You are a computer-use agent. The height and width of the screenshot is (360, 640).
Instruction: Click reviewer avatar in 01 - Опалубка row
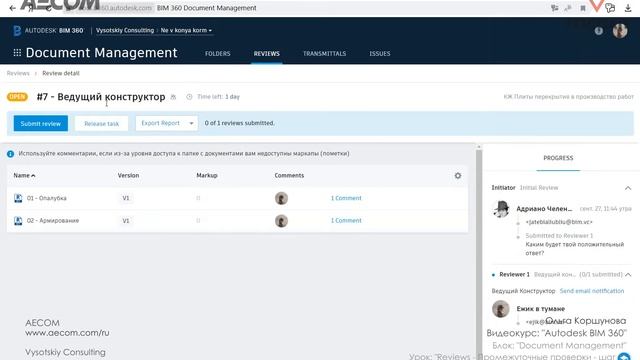click(281, 198)
